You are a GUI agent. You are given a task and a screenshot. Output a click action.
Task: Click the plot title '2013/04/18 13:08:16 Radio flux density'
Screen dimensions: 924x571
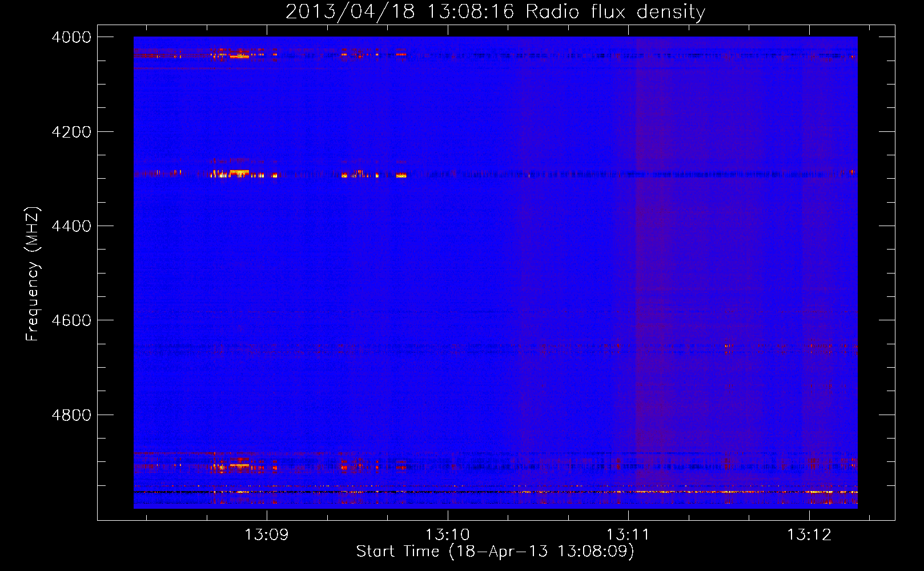tap(495, 11)
